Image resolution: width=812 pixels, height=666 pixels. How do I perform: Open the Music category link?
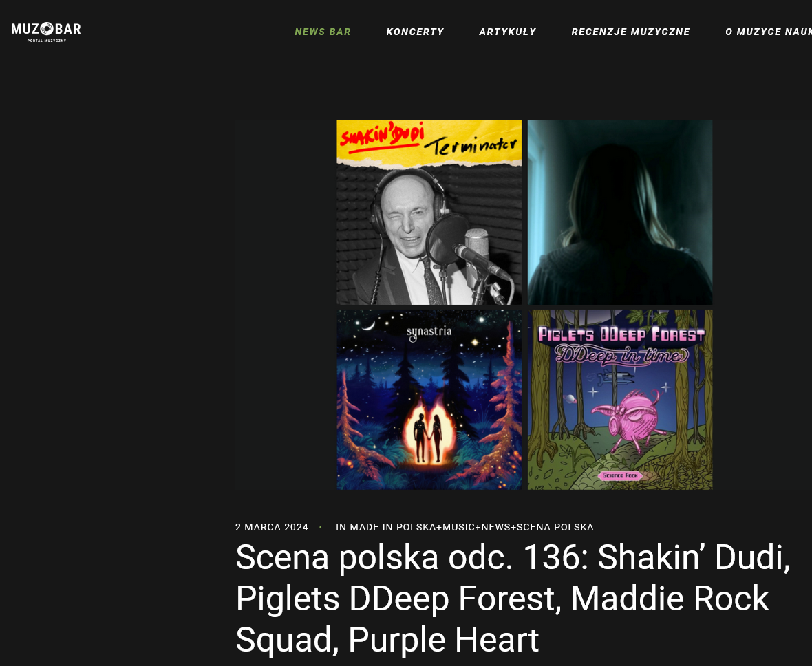click(x=458, y=527)
